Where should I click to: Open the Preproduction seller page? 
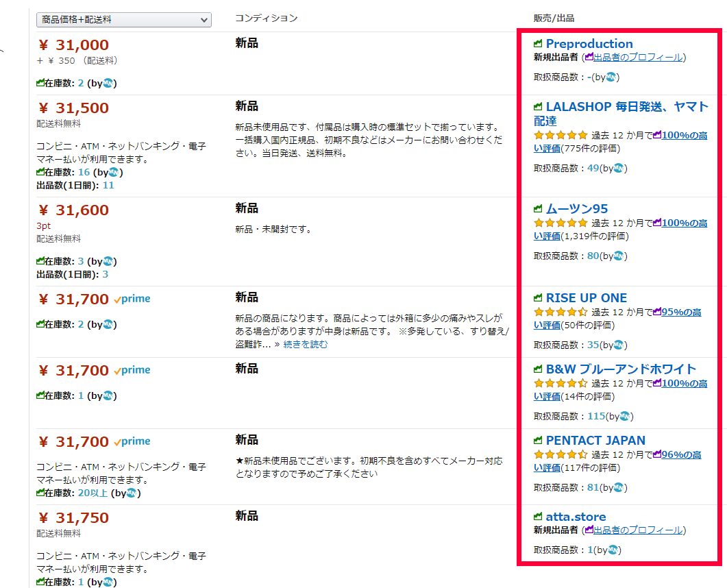pos(589,44)
